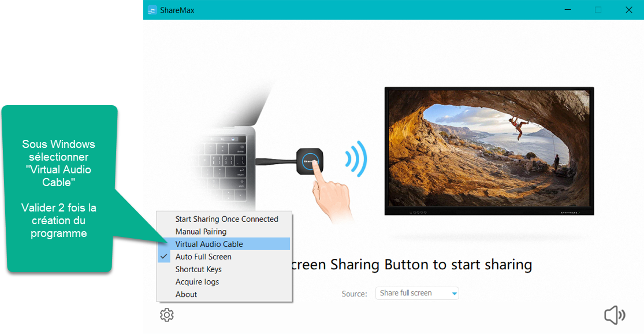This screenshot has width=644, height=334.
Task: Select Manual Pairing from the menu
Action: pyautogui.click(x=200, y=232)
